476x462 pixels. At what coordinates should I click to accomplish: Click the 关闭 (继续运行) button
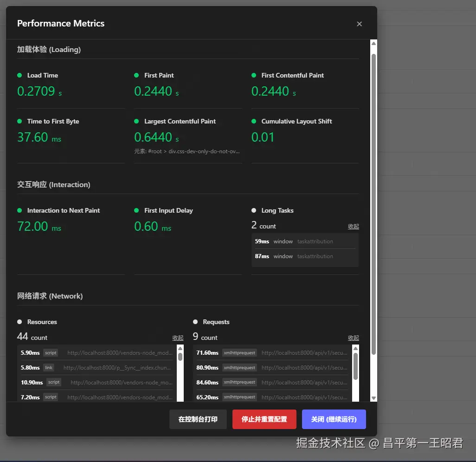pos(334,419)
